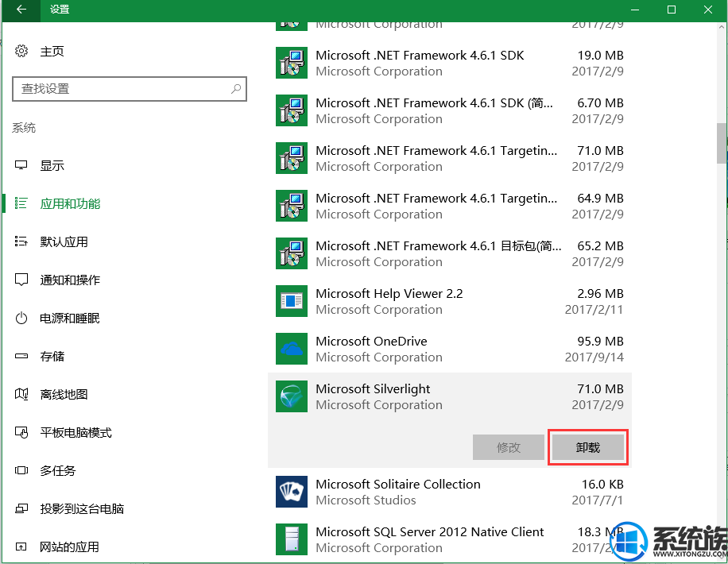Select Microsoft SQL Server 2012 Native Client
This screenshot has height=564, width=728.
coord(449,539)
